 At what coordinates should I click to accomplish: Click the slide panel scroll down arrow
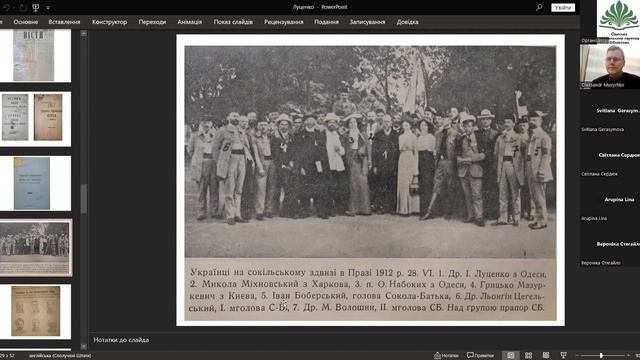point(84,346)
